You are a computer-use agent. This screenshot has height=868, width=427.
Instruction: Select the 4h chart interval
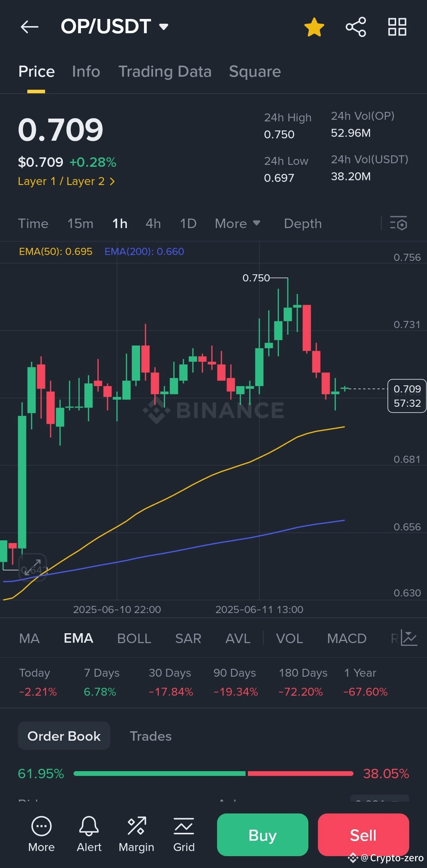click(153, 224)
